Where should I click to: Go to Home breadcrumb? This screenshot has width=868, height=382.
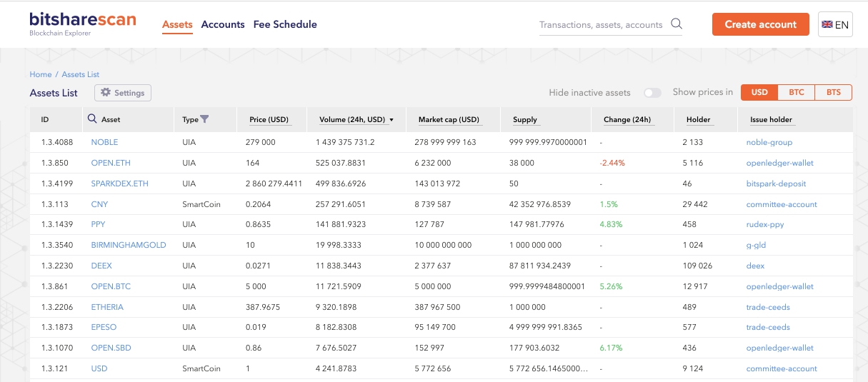point(41,74)
